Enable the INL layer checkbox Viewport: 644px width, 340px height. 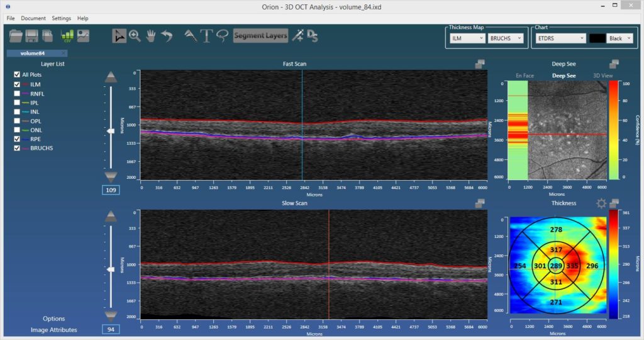[x=17, y=112]
